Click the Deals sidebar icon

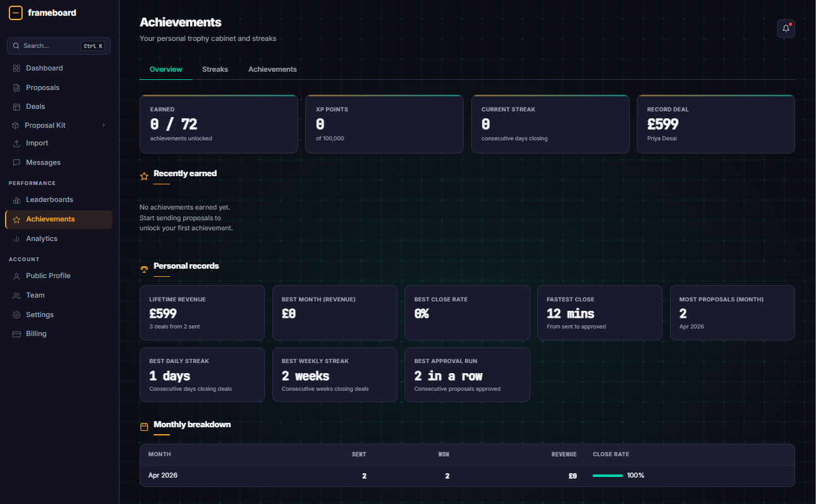pyautogui.click(x=17, y=106)
